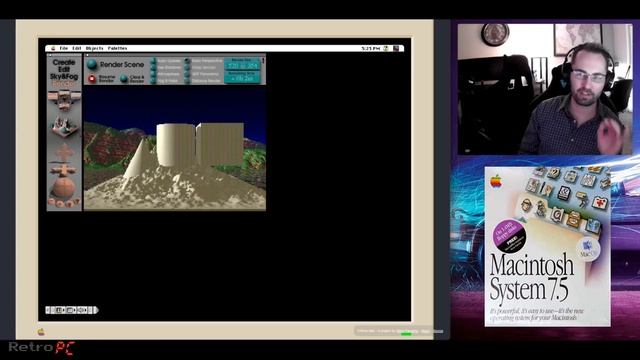Toggle the Auto Update option
This screenshot has width=640, height=360.
click(x=153, y=61)
